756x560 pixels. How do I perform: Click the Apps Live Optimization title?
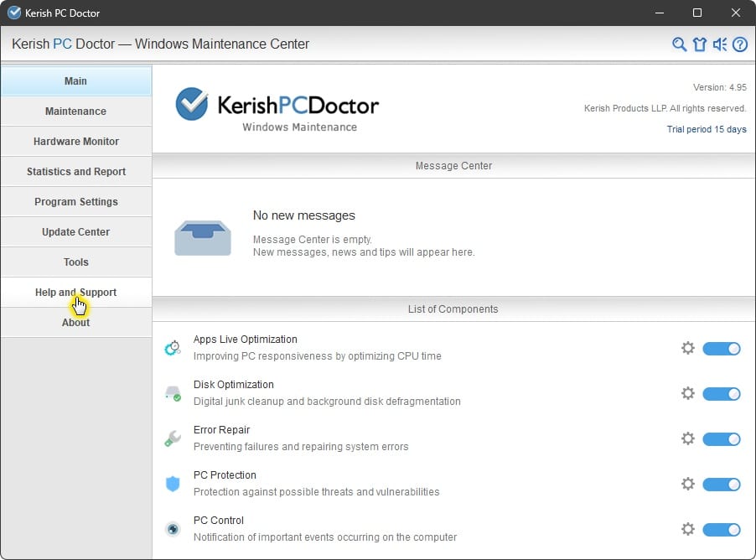pyautogui.click(x=245, y=339)
